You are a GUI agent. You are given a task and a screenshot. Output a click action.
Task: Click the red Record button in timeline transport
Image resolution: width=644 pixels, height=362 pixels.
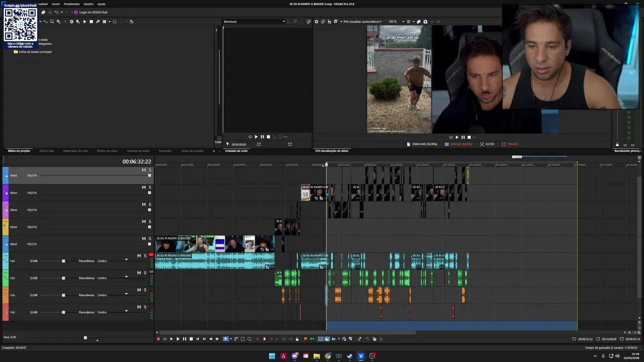click(158, 339)
